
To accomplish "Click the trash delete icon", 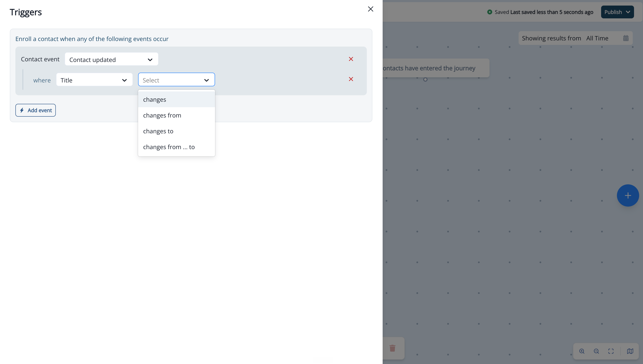I will tap(392, 348).
